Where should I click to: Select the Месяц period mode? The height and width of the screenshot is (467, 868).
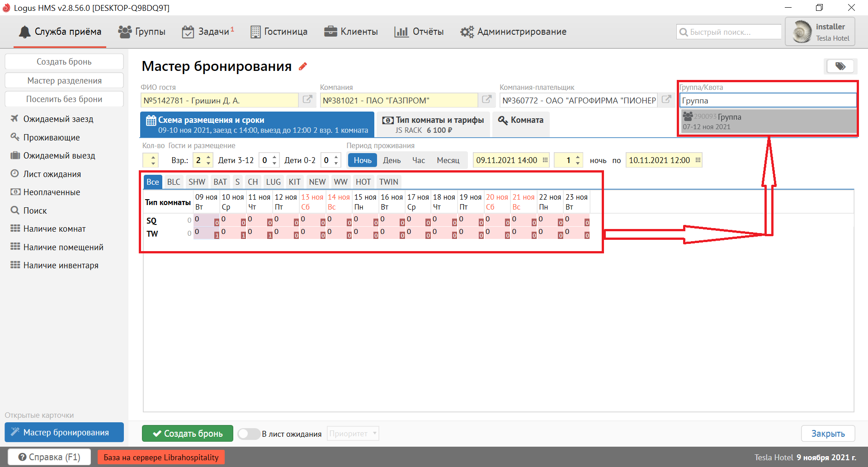click(x=448, y=160)
